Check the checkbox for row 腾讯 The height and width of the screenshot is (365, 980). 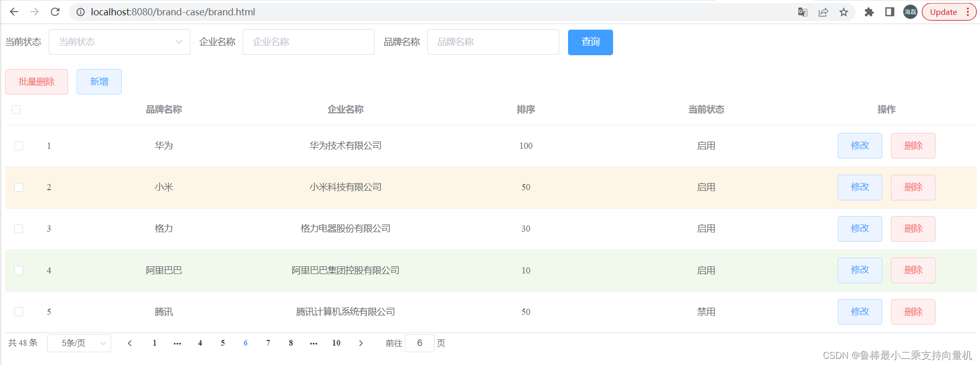pyautogui.click(x=18, y=312)
